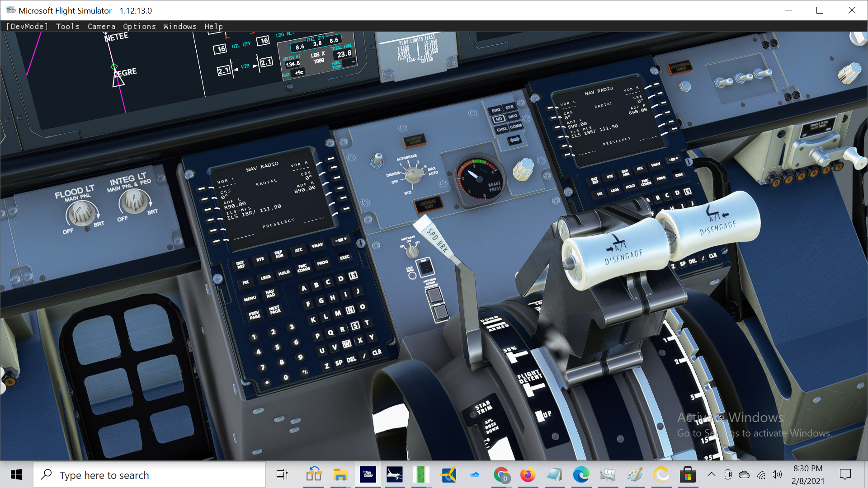
Task: Open the Windows Start menu
Action: pos(16,474)
